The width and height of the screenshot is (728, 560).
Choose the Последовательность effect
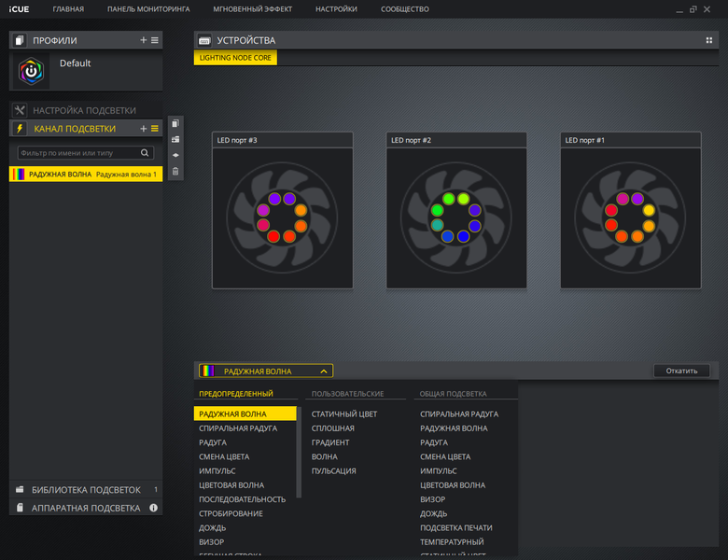[243, 499]
